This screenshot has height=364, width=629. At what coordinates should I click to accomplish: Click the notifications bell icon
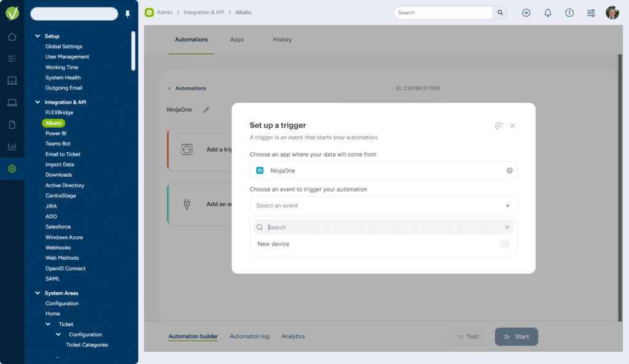(x=547, y=13)
